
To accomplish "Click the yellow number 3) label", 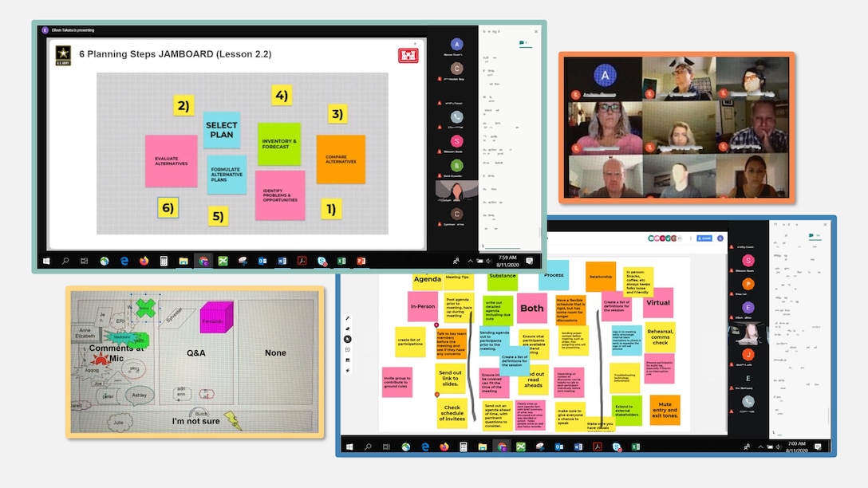I will click(x=337, y=114).
